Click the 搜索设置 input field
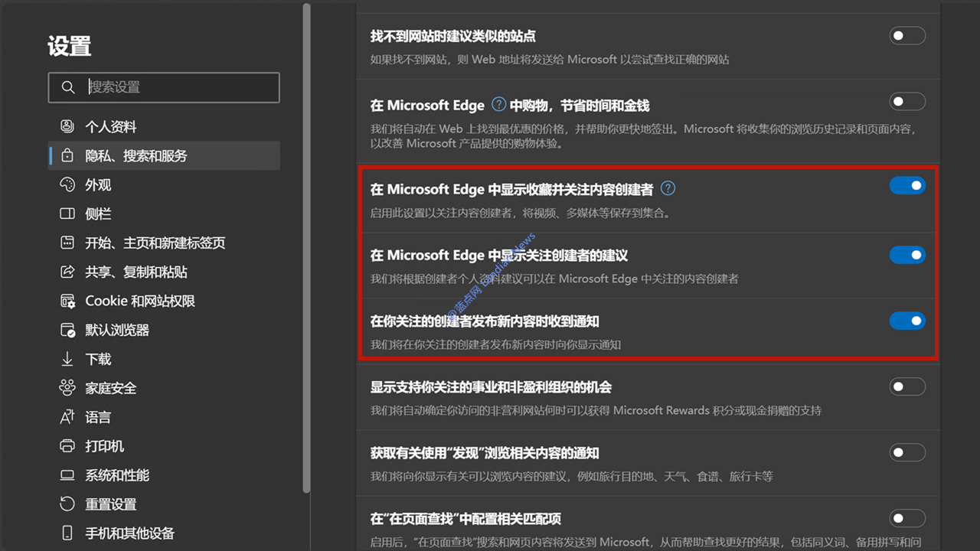The height and width of the screenshot is (551, 980). tap(164, 87)
